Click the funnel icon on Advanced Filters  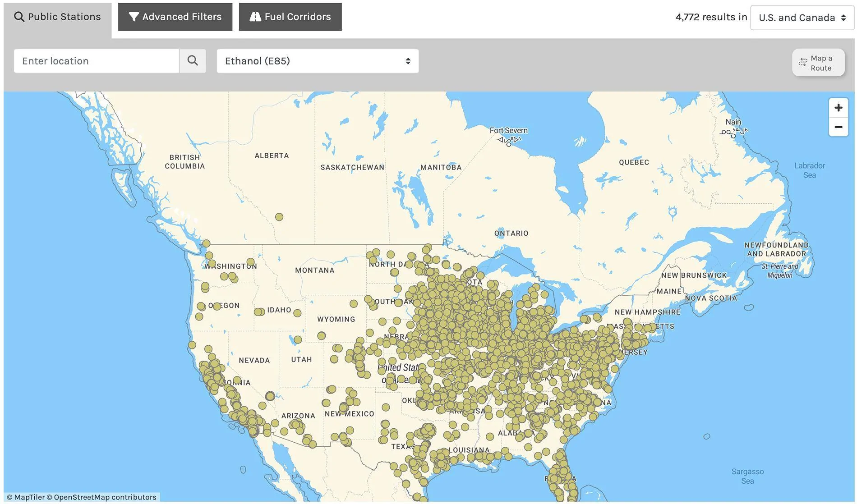(134, 17)
